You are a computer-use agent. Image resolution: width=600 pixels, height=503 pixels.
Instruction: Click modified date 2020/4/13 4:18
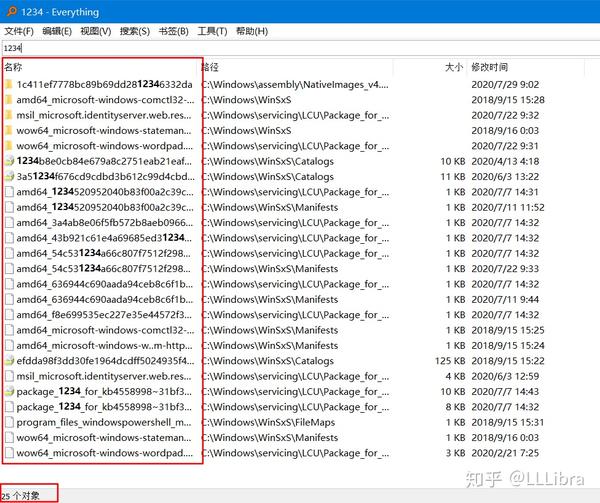click(x=505, y=161)
